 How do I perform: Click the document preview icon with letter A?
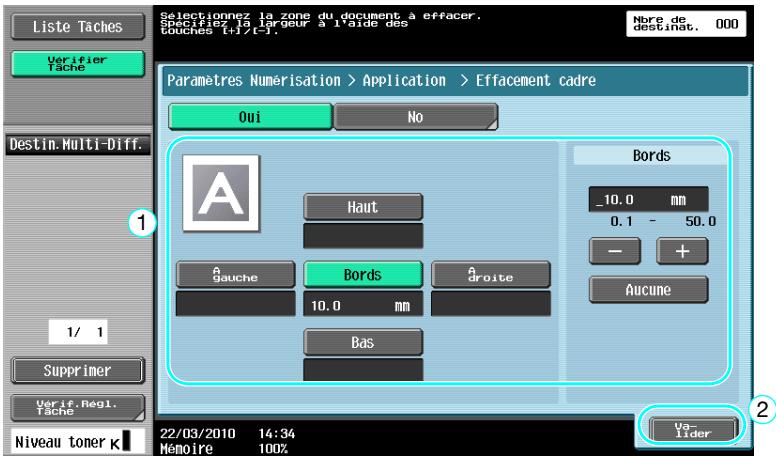pos(221,193)
